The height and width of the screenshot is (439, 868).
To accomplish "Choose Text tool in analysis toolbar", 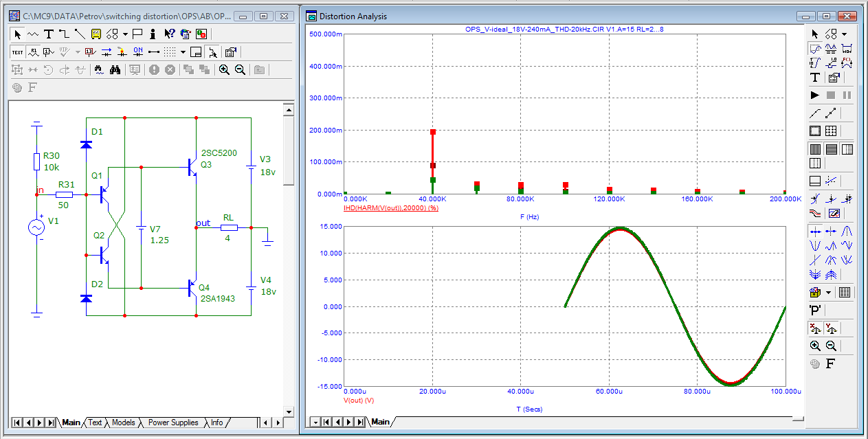I will 815,78.
